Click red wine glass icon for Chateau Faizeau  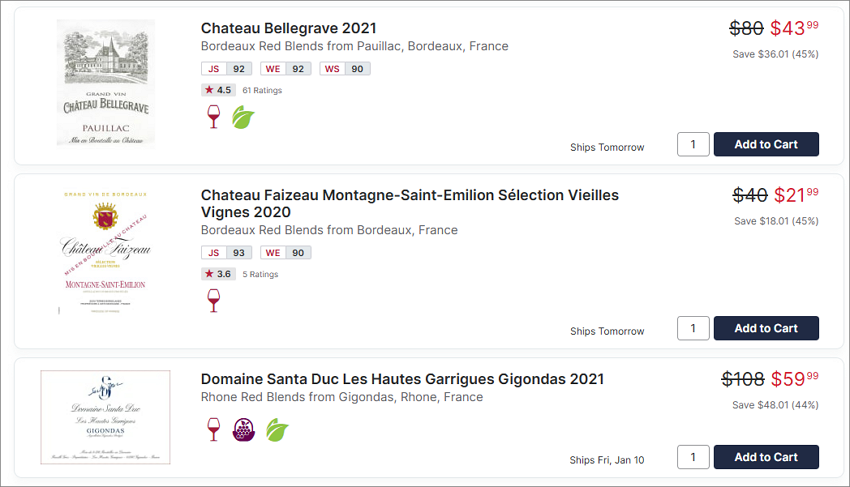(x=214, y=300)
